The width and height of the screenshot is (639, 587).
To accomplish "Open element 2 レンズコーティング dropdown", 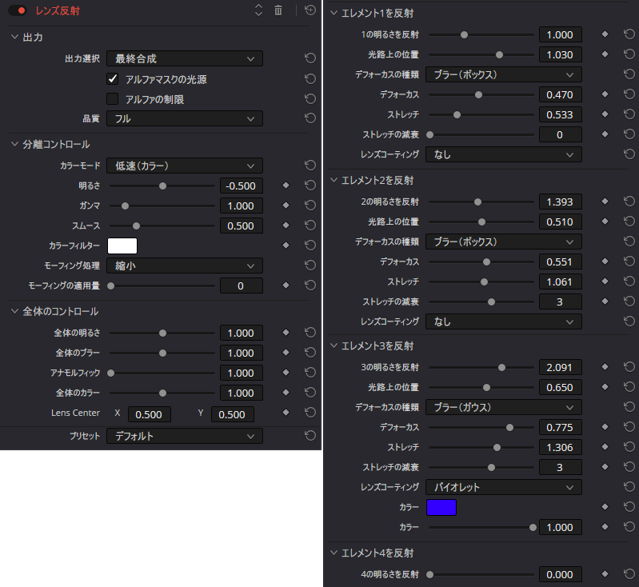I will point(503,322).
